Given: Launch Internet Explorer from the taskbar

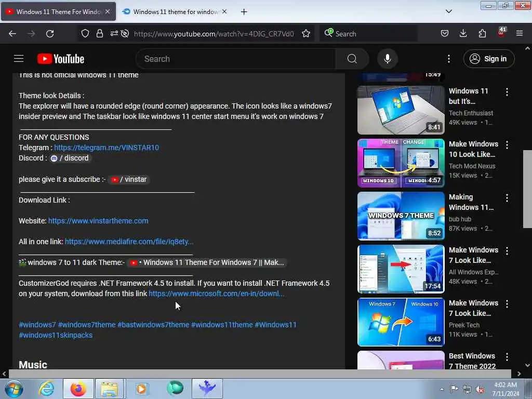Looking at the screenshot, I should [x=46, y=389].
